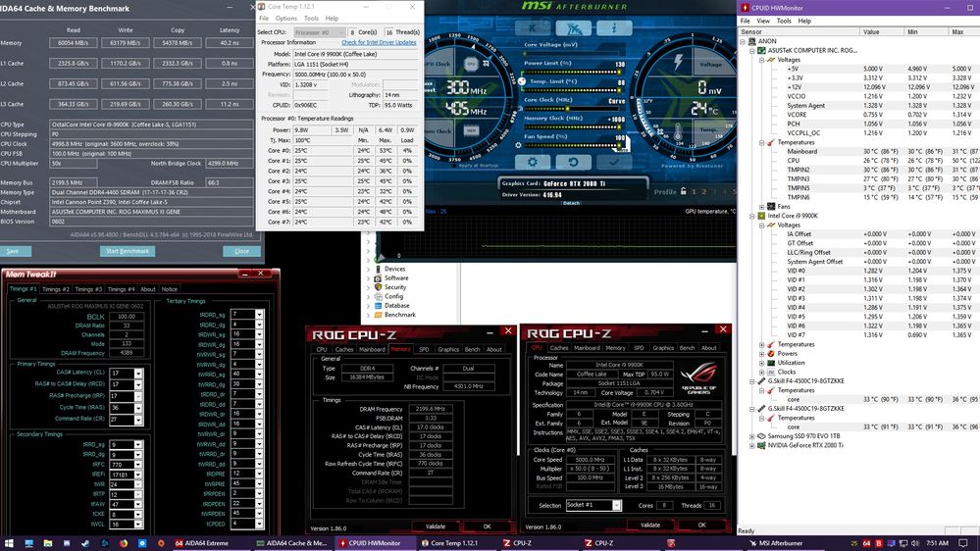Expand the Fans node in HWMonitor
Viewport: 980px width, 551px height.
tap(761, 207)
